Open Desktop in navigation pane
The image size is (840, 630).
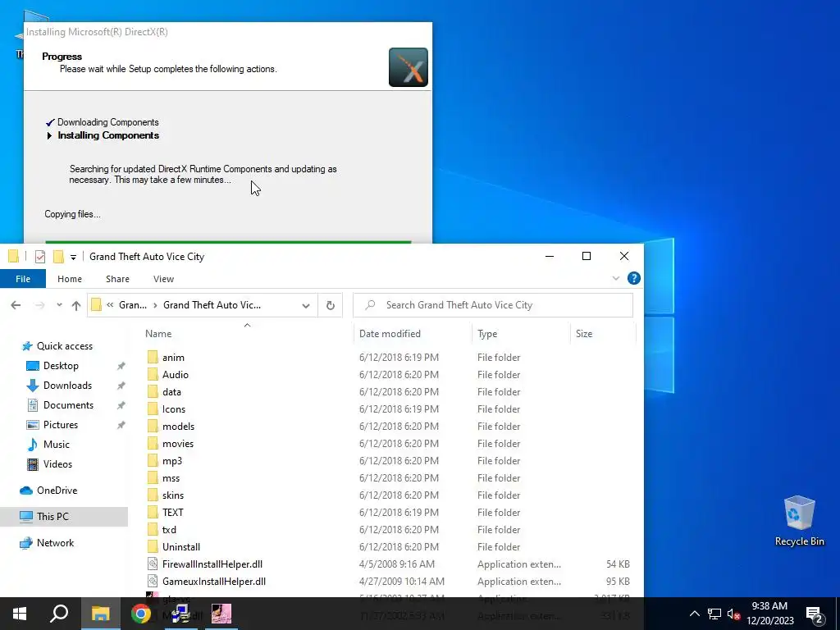[x=61, y=366]
